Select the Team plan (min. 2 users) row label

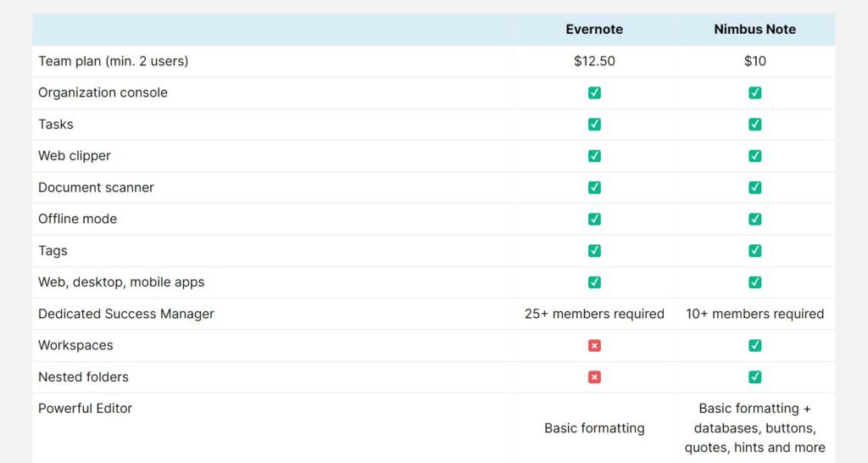point(113,61)
